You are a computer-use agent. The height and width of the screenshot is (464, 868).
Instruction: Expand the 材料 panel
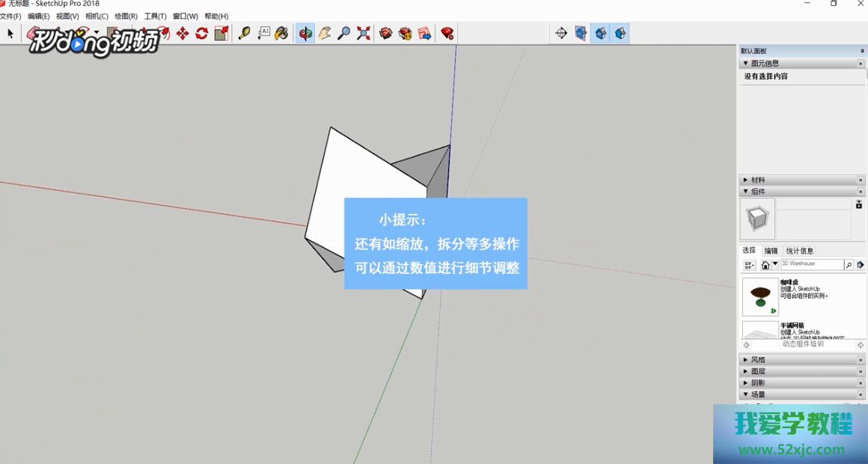tap(758, 180)
